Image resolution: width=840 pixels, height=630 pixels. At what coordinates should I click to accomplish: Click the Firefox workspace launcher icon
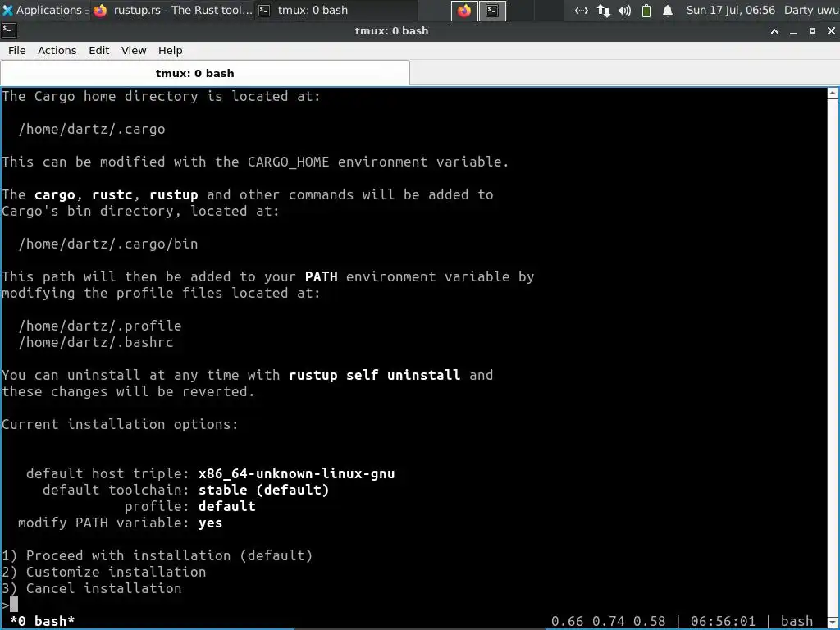(x=464, y=11)
